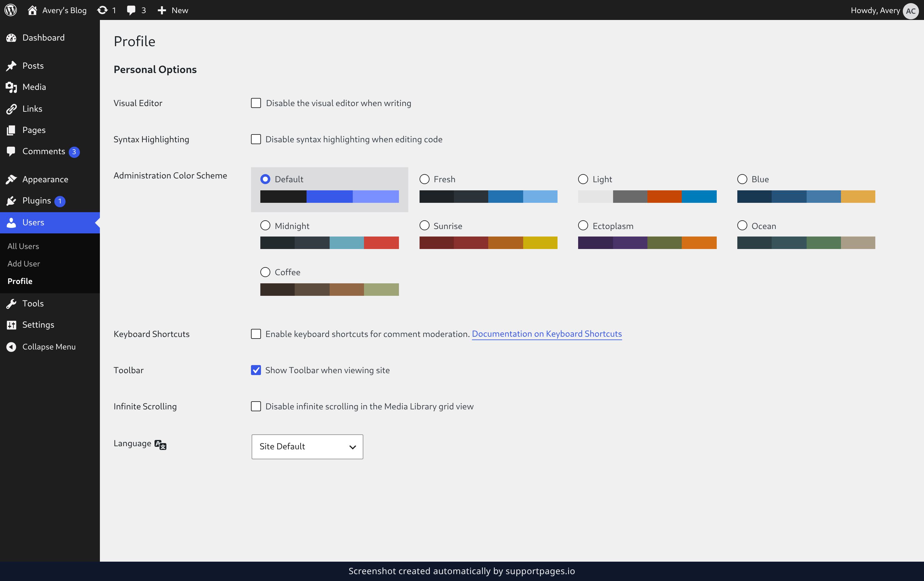924x581 pixels.
Task: Click the Pages icon in sidebar
Action: tap(11, 130)
